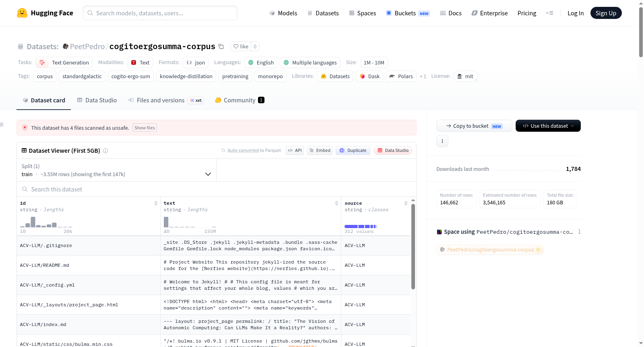Click the xet storage badge
Screen dimensions: 644x347
(x=196, y=100)
